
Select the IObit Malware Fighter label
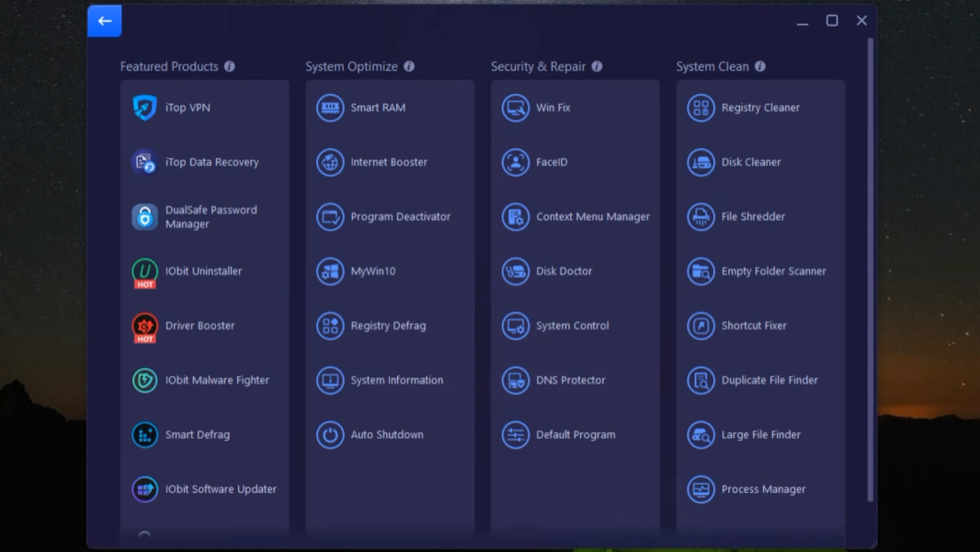[217, 380]
